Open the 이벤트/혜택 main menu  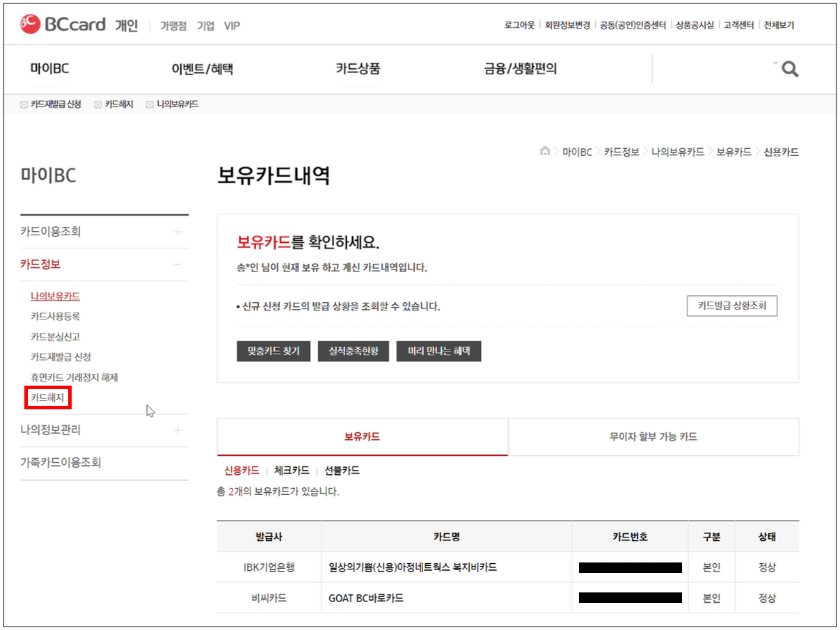[202, 69]
